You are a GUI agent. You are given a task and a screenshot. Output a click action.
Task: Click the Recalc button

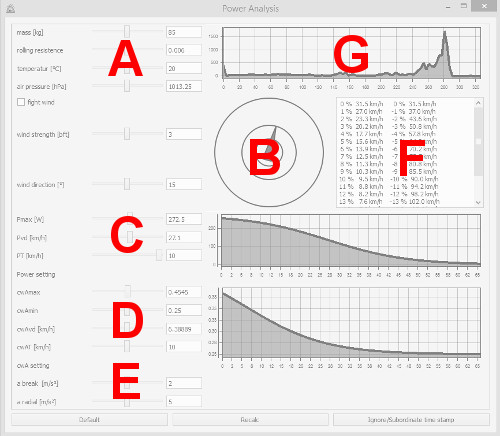click(x=250, y=420)
